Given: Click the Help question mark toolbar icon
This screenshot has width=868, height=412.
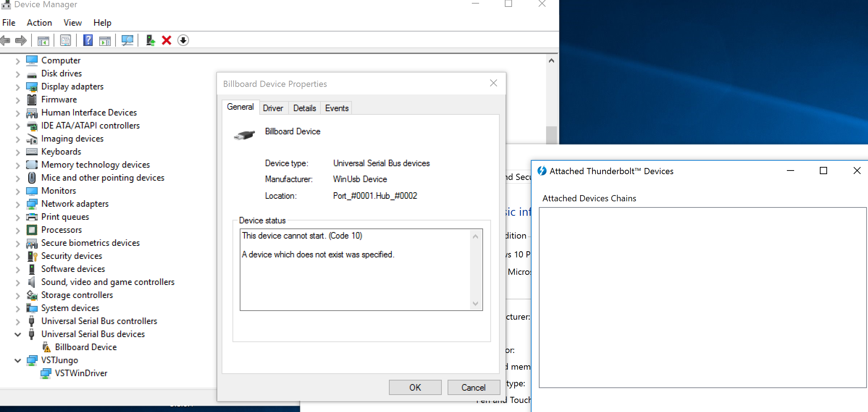Looking at the screenshot, I should coord(88,40).
